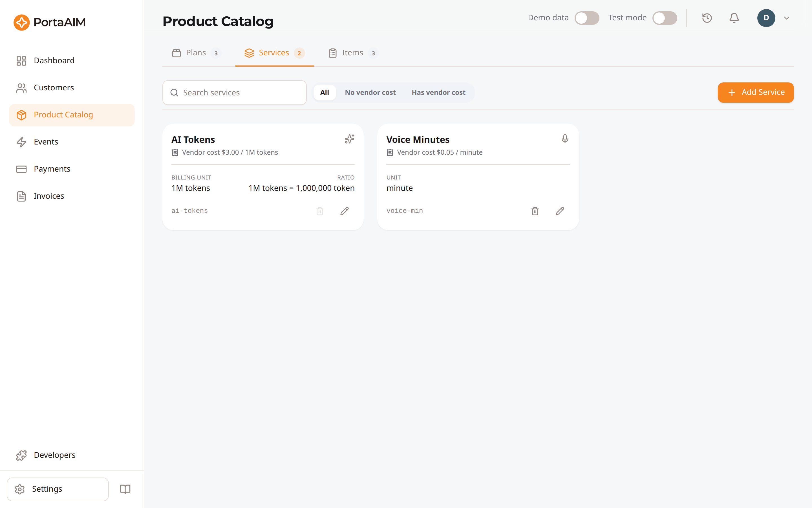
Task: Focus the Search services field
Action: (x=235, y=92)
